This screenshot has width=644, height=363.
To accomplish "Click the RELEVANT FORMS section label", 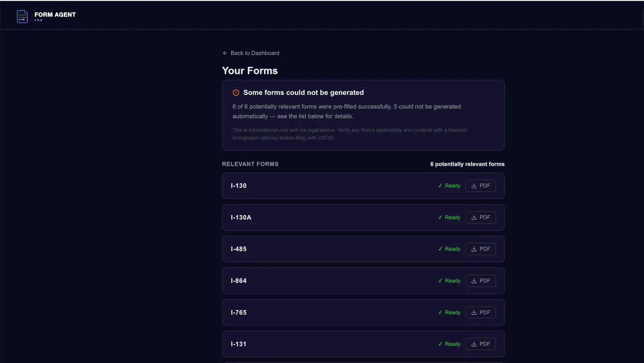I will [x=250, y=164].
